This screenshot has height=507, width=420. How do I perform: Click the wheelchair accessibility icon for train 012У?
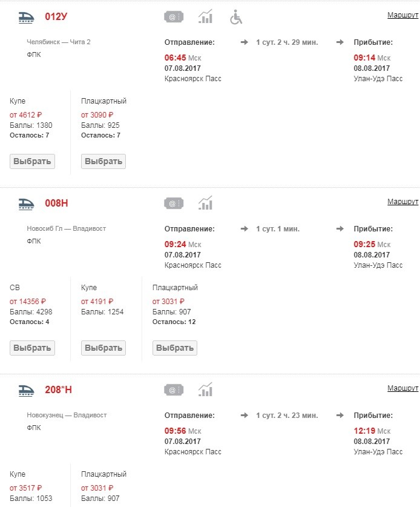pos(236,17)
